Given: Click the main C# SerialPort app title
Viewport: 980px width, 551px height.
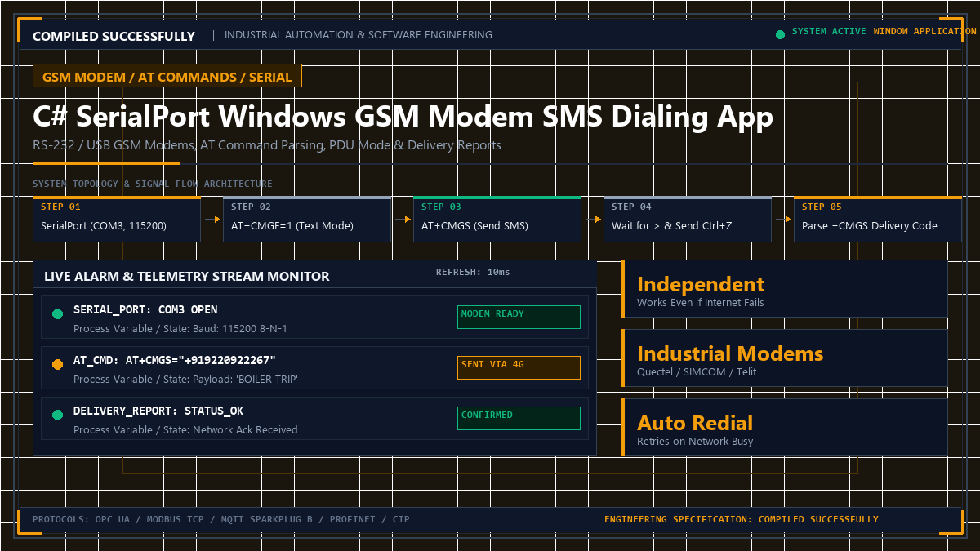Looking at the screenshot, I should click(x=403, y=117).
